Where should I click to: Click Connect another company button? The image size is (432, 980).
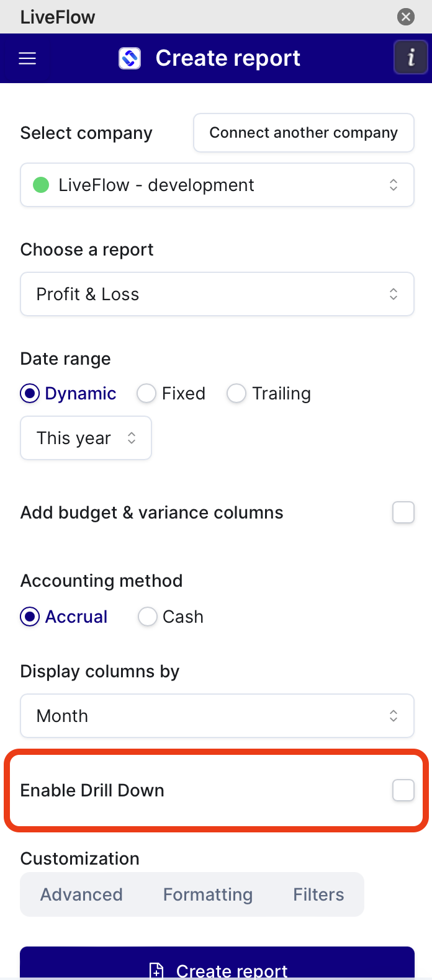[304, 133]
